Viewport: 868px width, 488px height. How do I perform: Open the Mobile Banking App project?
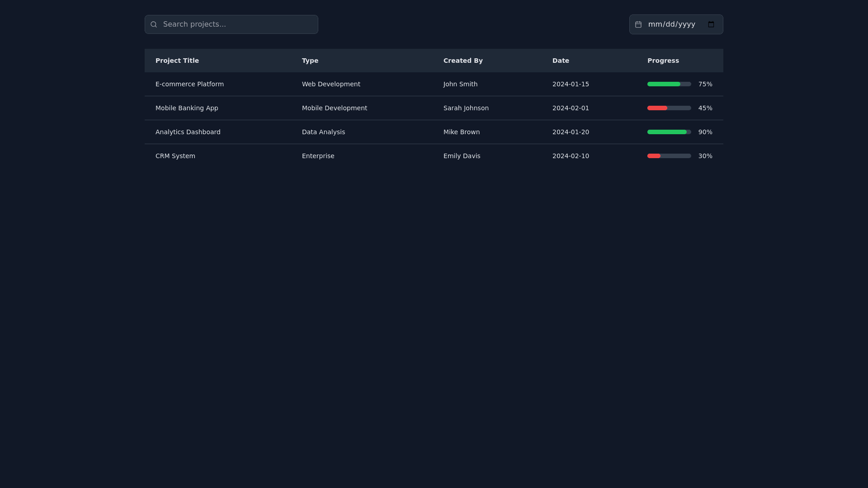tap(187, 108)
